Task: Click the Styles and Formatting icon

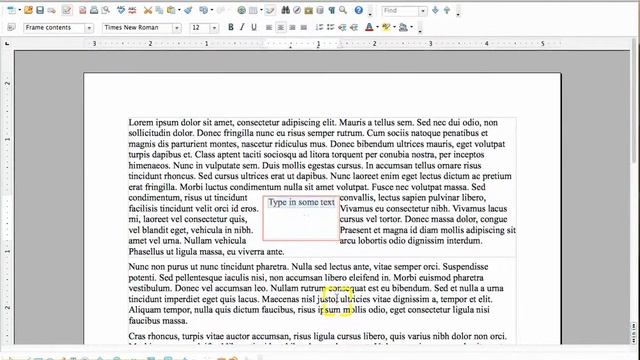Action: coord(11,27)
